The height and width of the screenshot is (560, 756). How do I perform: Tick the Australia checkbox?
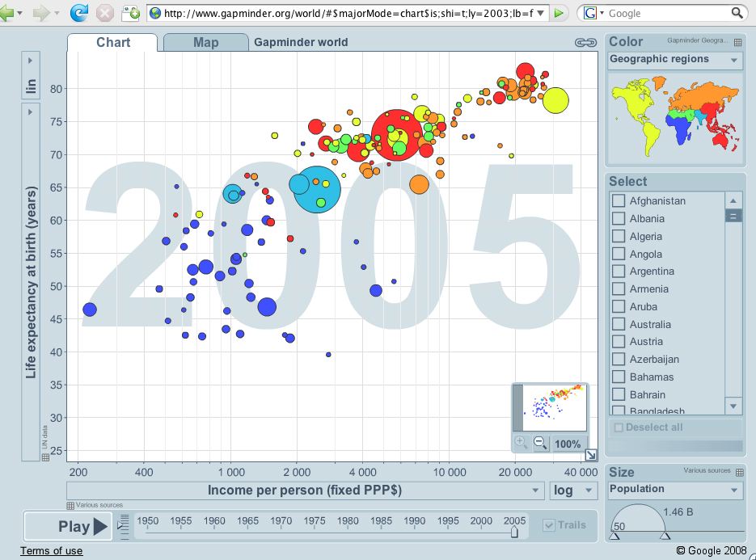click(618, 324)
